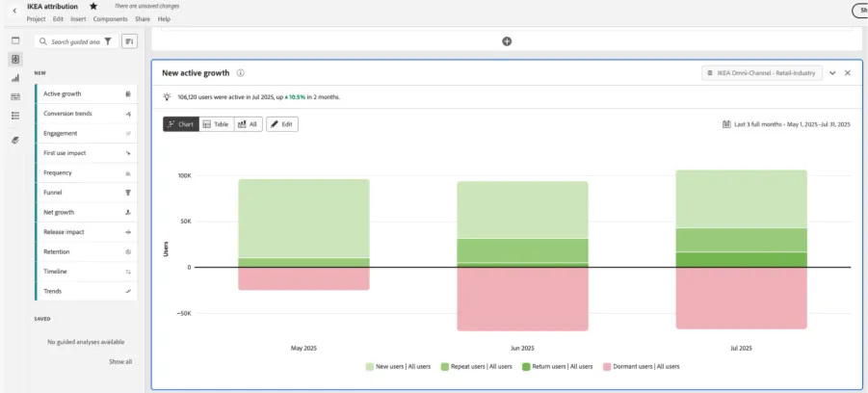Focus the Search guided analysis field

click(x=76, y=41)
